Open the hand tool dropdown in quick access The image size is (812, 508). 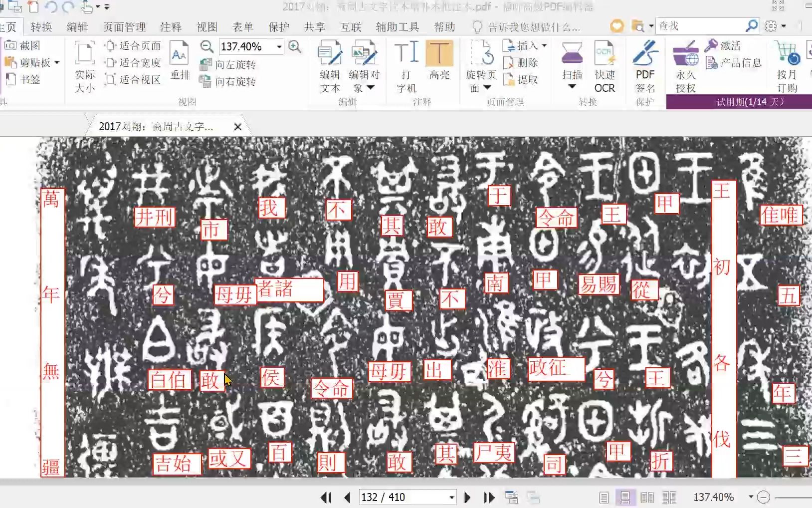pos(98,7)
